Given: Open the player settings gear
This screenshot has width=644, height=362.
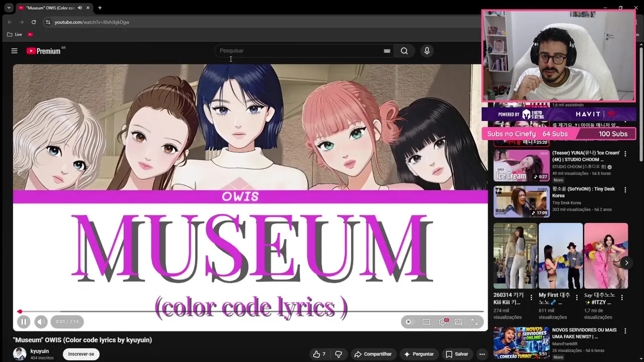Looking at the screenshot, I should coord(443,322).
